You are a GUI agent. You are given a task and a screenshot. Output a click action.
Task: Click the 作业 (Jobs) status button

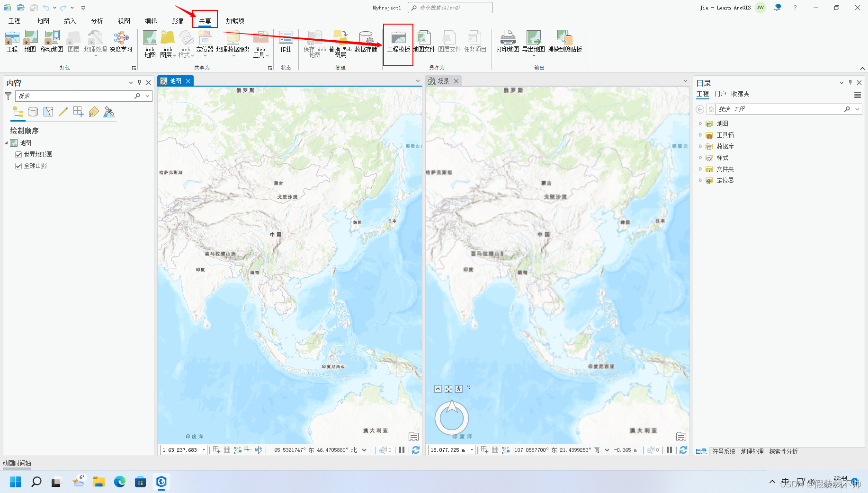click(286, 43)
